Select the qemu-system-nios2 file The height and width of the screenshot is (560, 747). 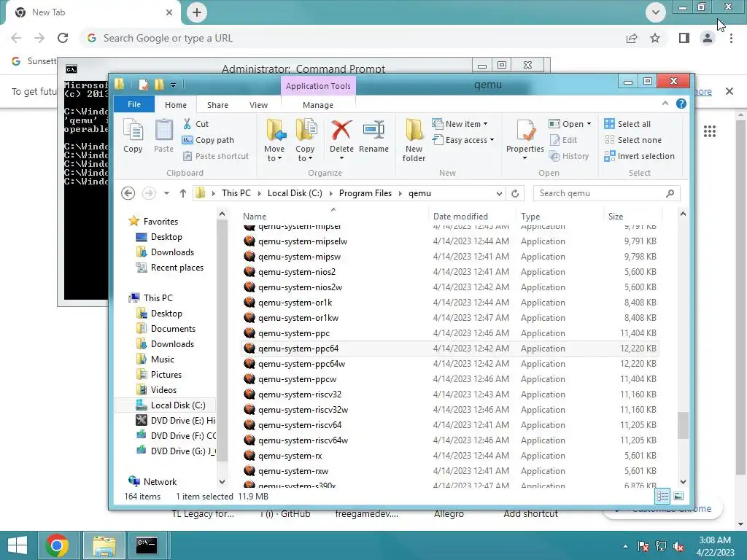point(449,271)
